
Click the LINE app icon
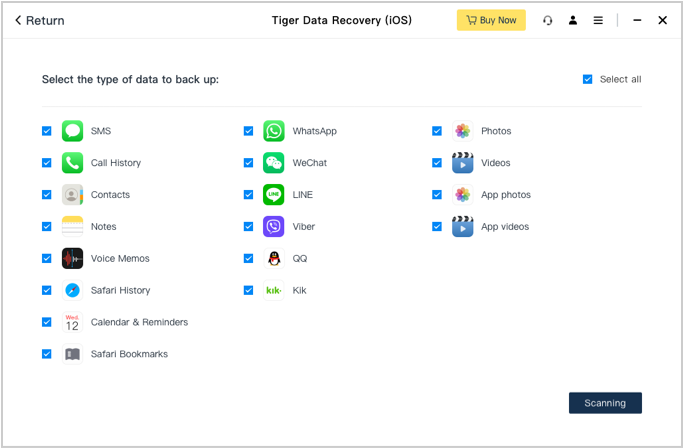coord(274,195)
